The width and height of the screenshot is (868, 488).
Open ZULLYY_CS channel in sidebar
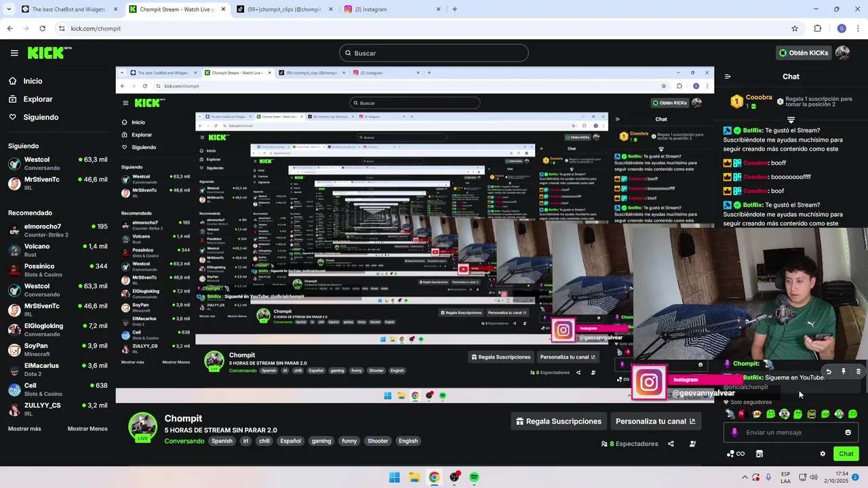point(58,409)
